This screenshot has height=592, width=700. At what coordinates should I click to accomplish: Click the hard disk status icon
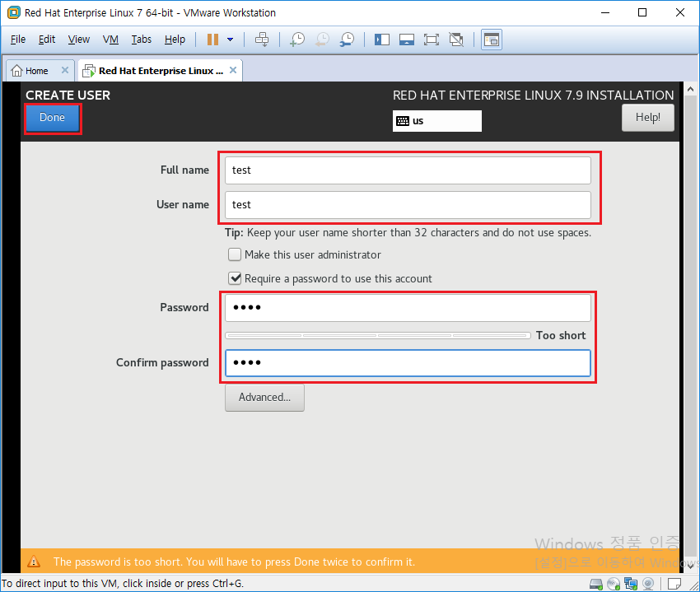tap(596, 584)
